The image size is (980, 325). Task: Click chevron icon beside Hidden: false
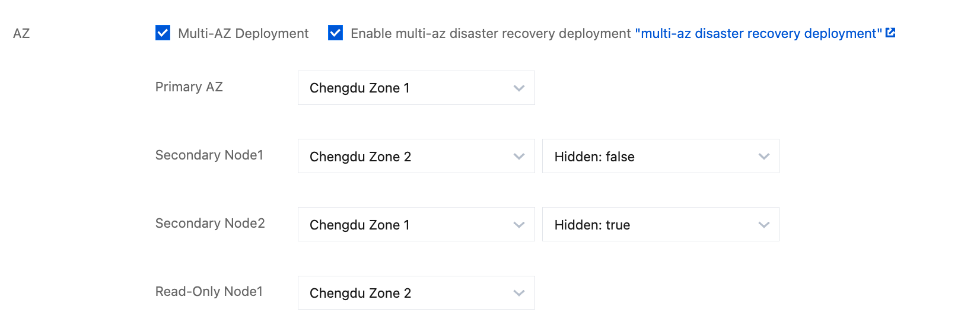(764, 157)
